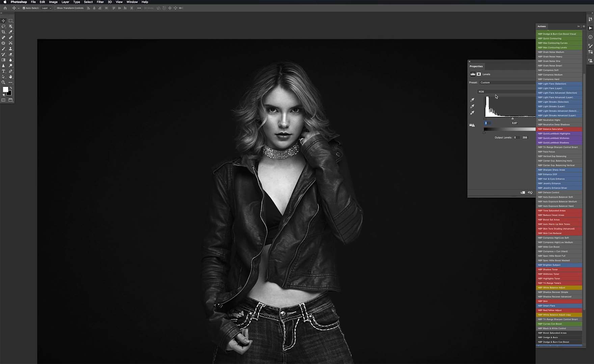
Task: Activate the Hand tool
Action: [10, 77]
